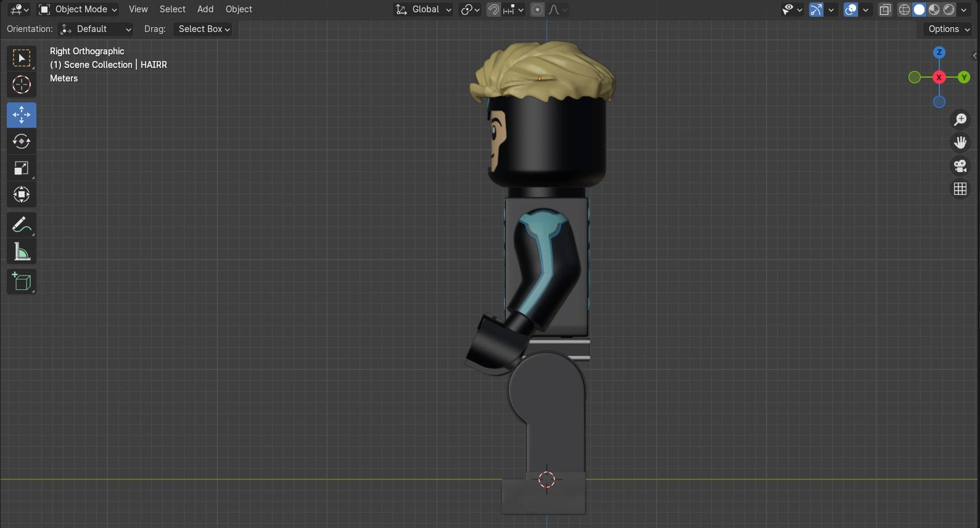Pick the Annotate tool

(22, 225)
